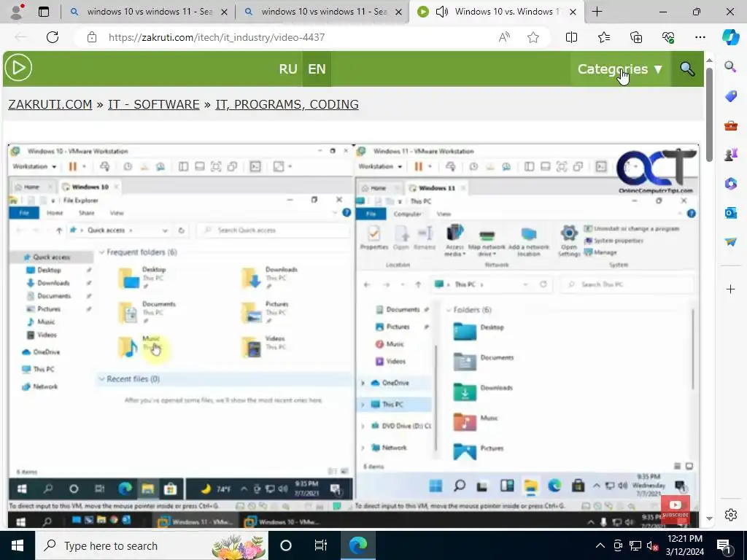This screenshot has width=747, height=560.
Task: Open split screen view
Action: coord(571,37)
